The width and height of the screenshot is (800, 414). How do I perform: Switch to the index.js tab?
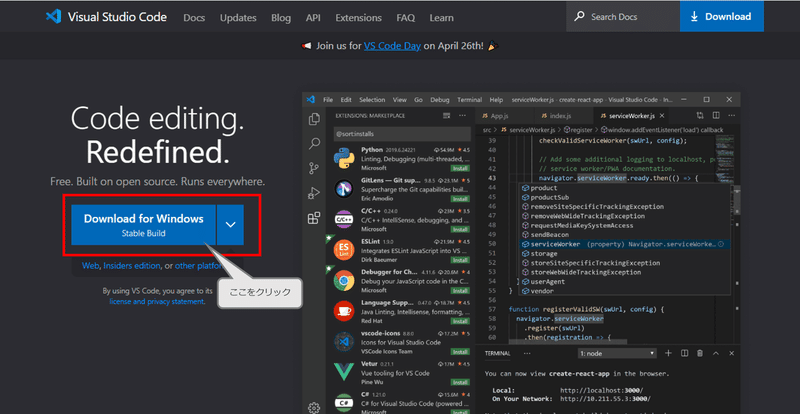click(556, 116)
